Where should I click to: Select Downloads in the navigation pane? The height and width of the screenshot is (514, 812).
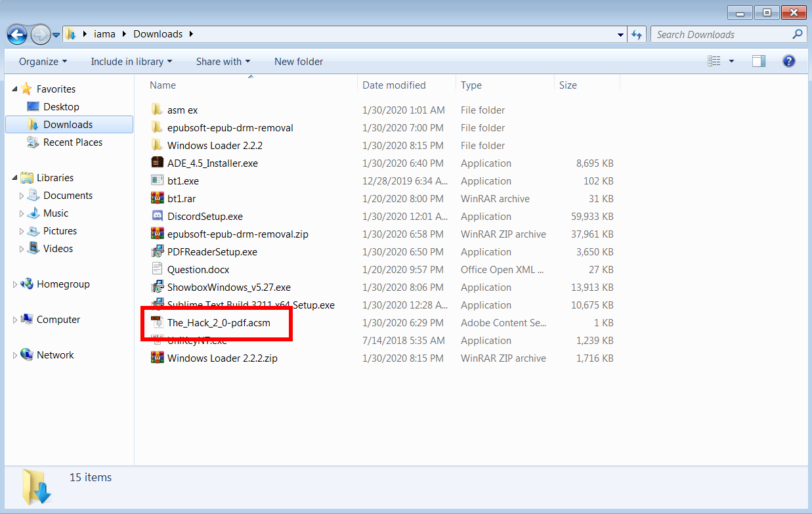[68, 124]
